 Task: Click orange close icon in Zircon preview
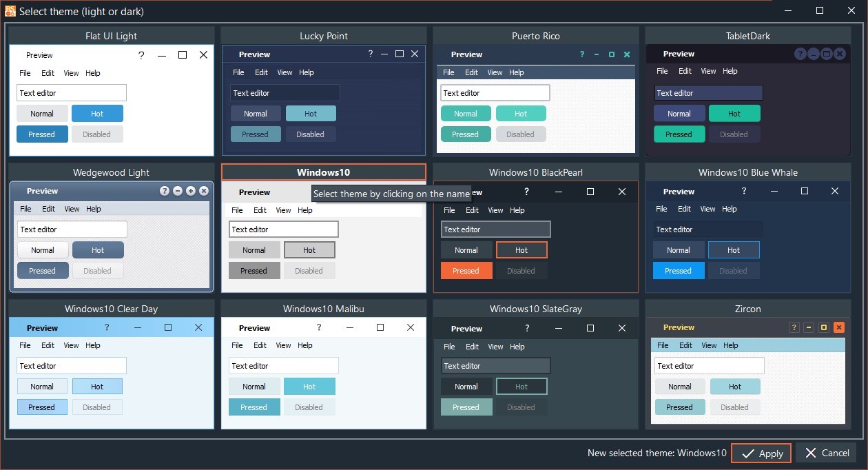pos(838,327)
